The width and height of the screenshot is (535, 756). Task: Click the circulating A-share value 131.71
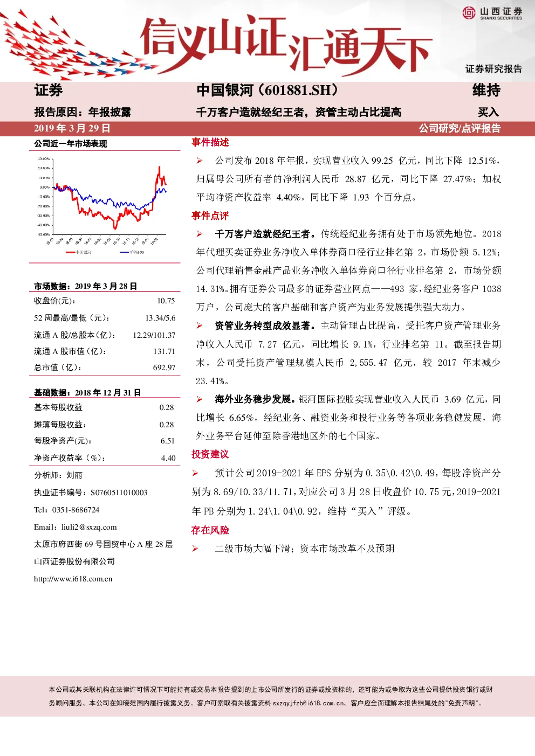click(x=164, y=351)
